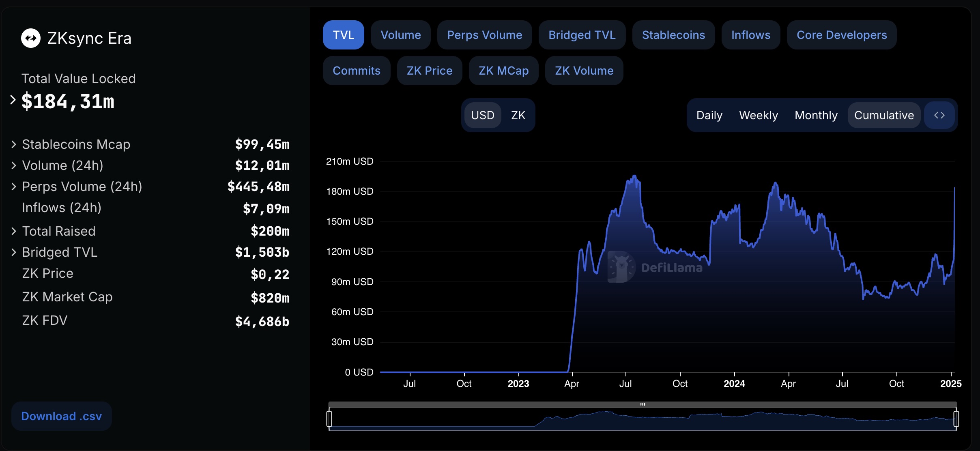980x451 pixels.
Task: Open the Perps Volume tab
Action: click(x=485, y=35)
